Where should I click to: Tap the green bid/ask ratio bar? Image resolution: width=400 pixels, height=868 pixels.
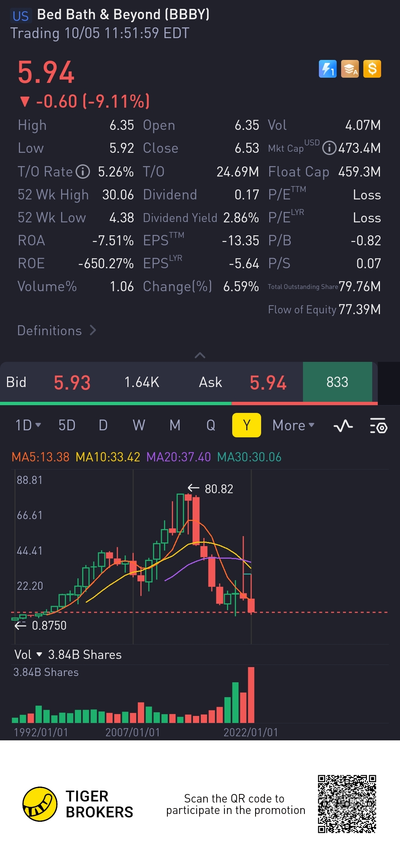click(x=116, y=403)
